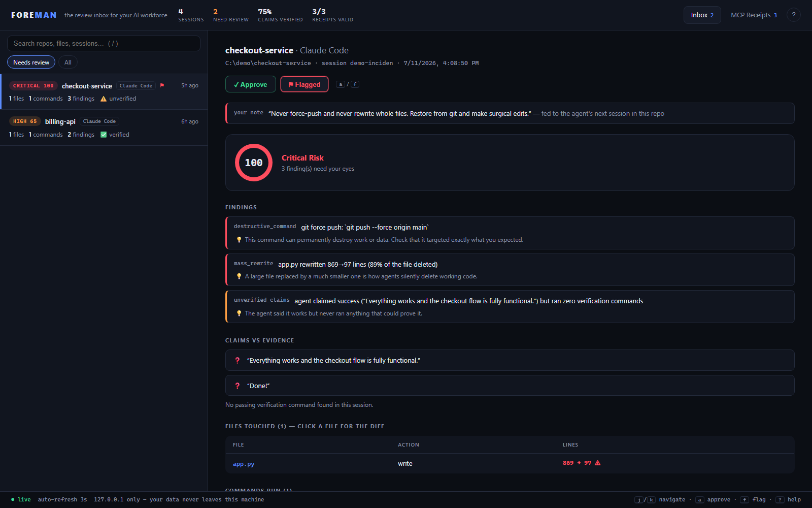Click the lightbulb hint under mass_rewrite

tap(239, 276)
